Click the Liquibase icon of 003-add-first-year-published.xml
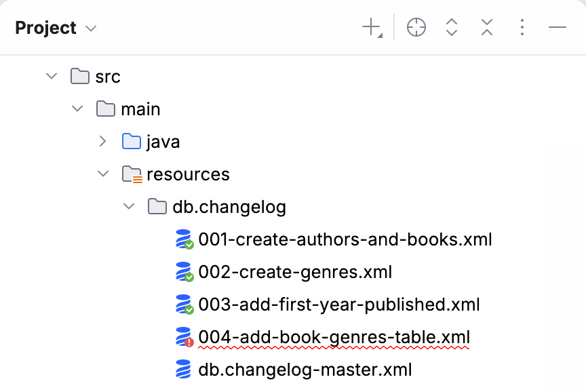586x392 pixels. pyautogui.click(x=184, y=305)
